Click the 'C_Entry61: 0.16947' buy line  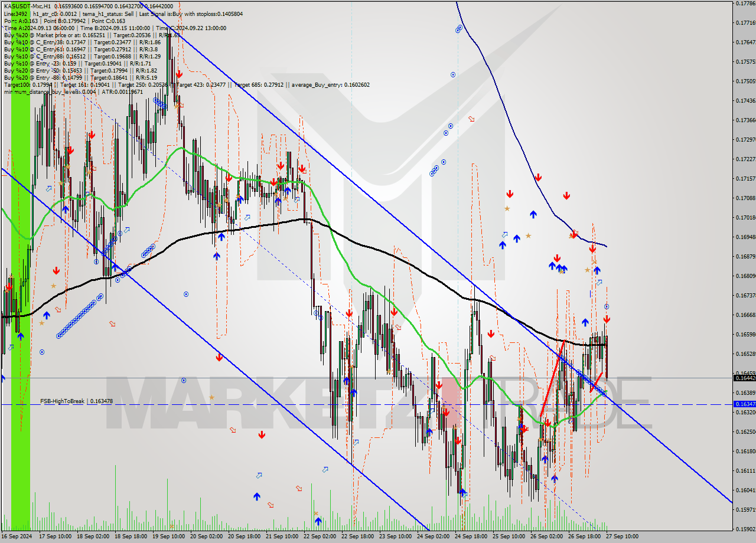click(80, 49)
